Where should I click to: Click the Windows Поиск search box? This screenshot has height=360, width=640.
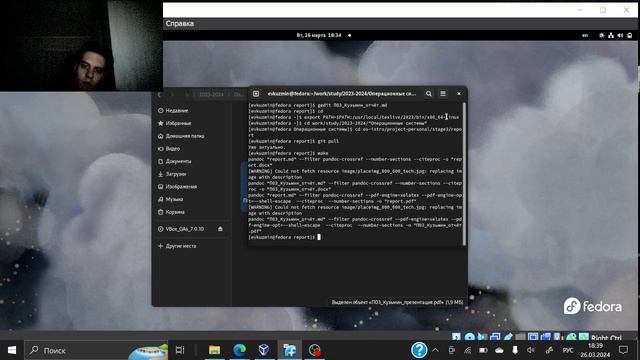(x=96, y=350)
